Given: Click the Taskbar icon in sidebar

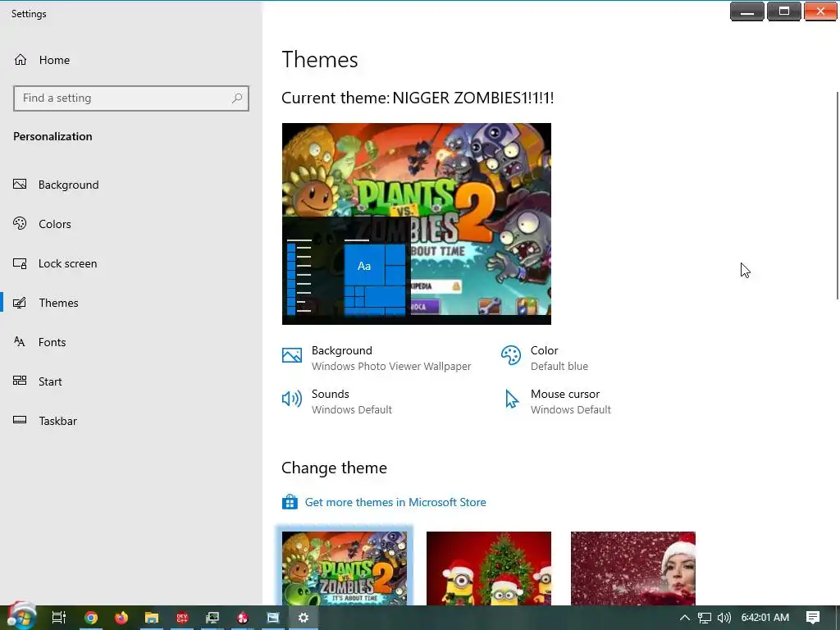Looking at the screenshot, I should 20,420.
